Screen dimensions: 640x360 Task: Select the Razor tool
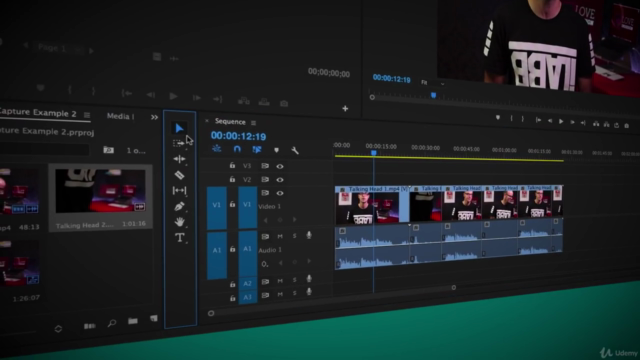pyautogui.click(x=179, y=175)
